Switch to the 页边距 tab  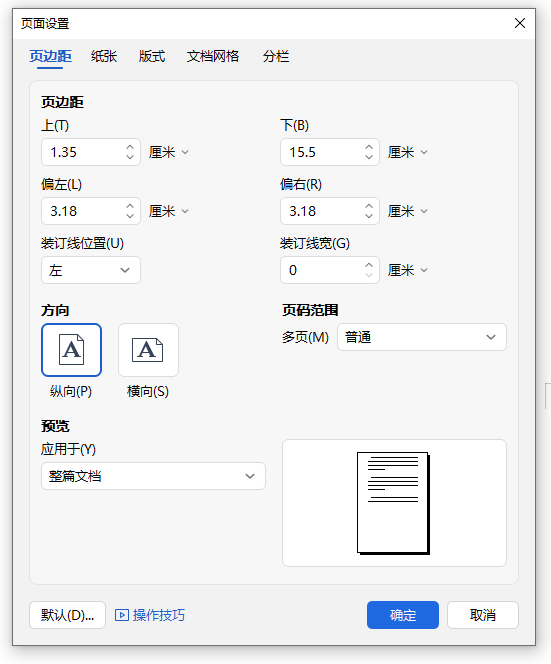point(50,56)
